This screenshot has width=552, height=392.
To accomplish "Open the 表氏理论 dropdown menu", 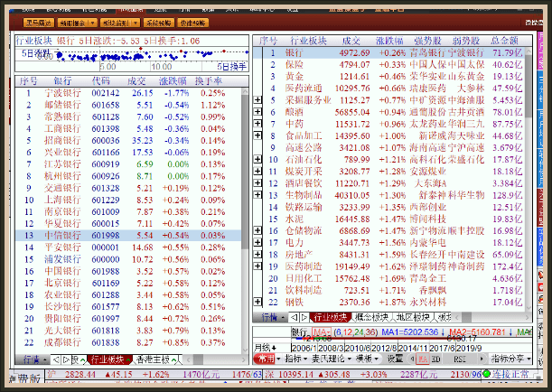I will (x=332, y=359).
